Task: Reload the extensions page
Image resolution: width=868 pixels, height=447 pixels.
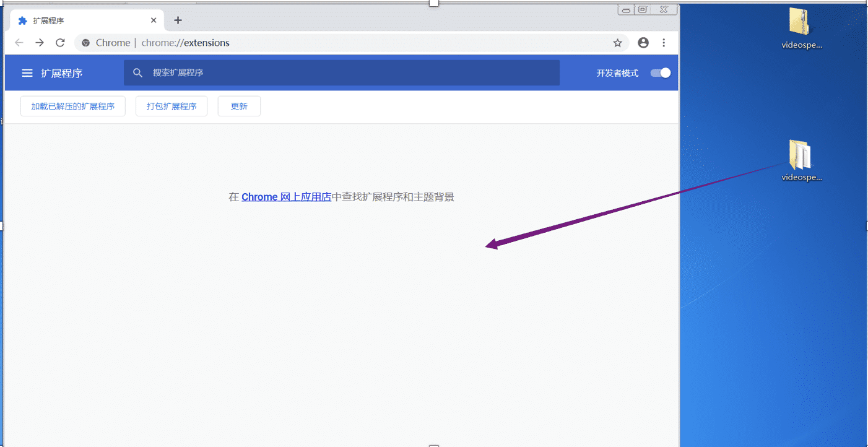Action: [60, 43]
